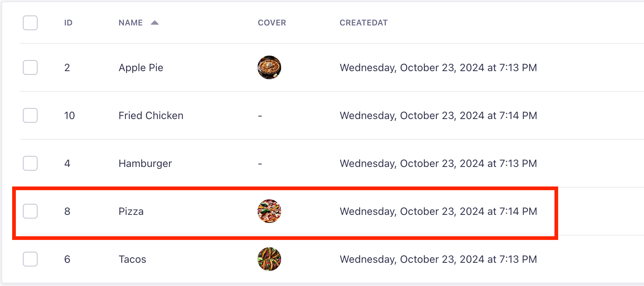Mark the Pizza row checkbox

point(30,211)
